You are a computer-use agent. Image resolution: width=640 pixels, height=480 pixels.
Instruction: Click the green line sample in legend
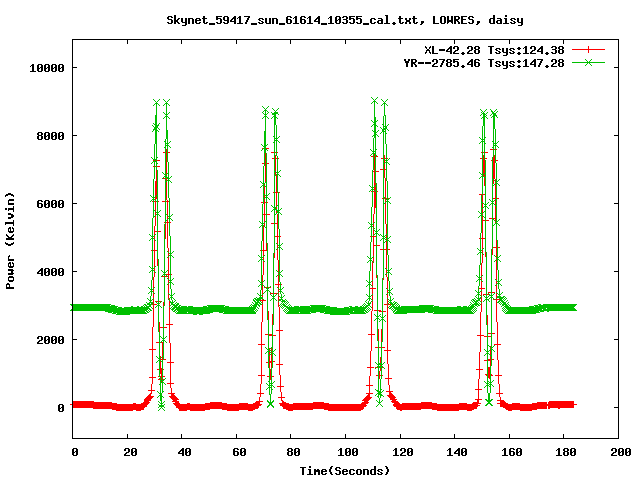(x=588, y=62)
